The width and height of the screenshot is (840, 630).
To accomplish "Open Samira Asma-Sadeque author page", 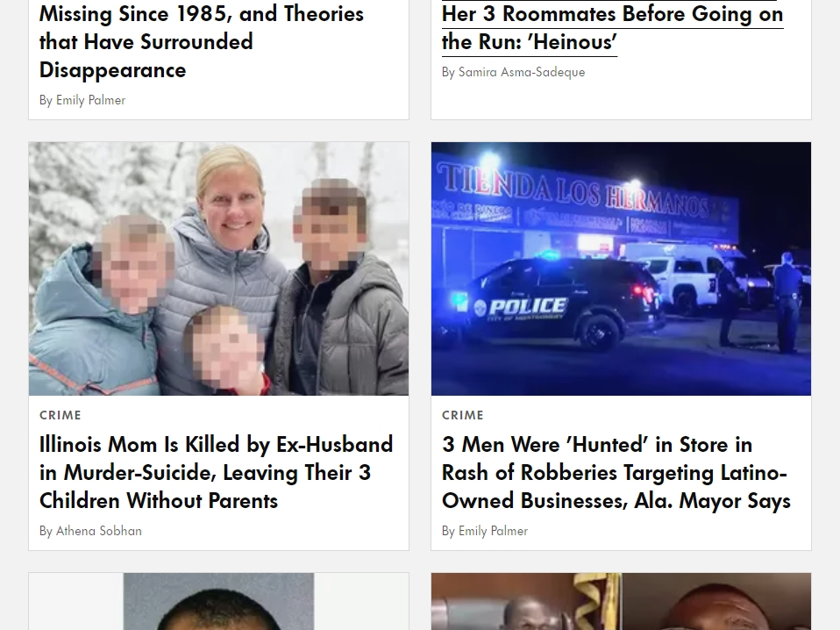I will 521,72.
